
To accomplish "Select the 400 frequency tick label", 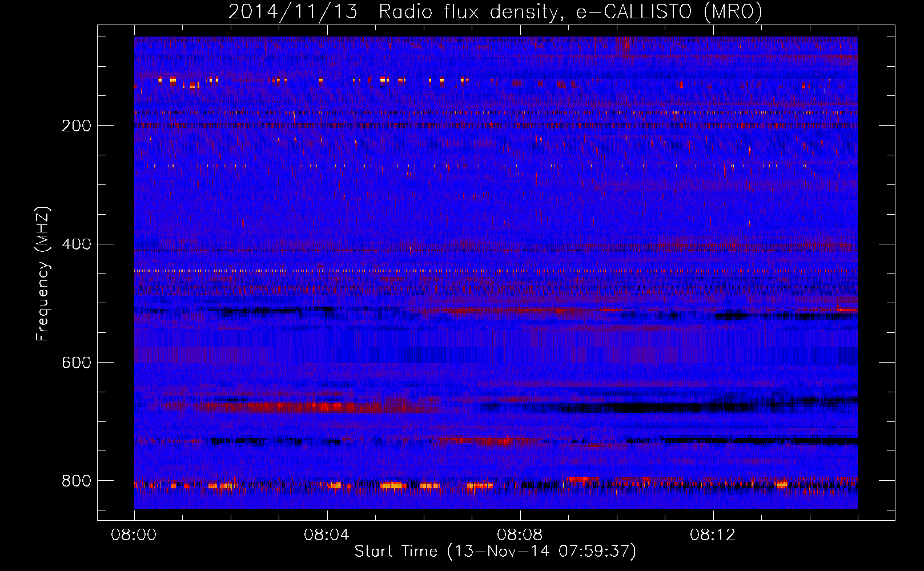I will coord(77,244).
